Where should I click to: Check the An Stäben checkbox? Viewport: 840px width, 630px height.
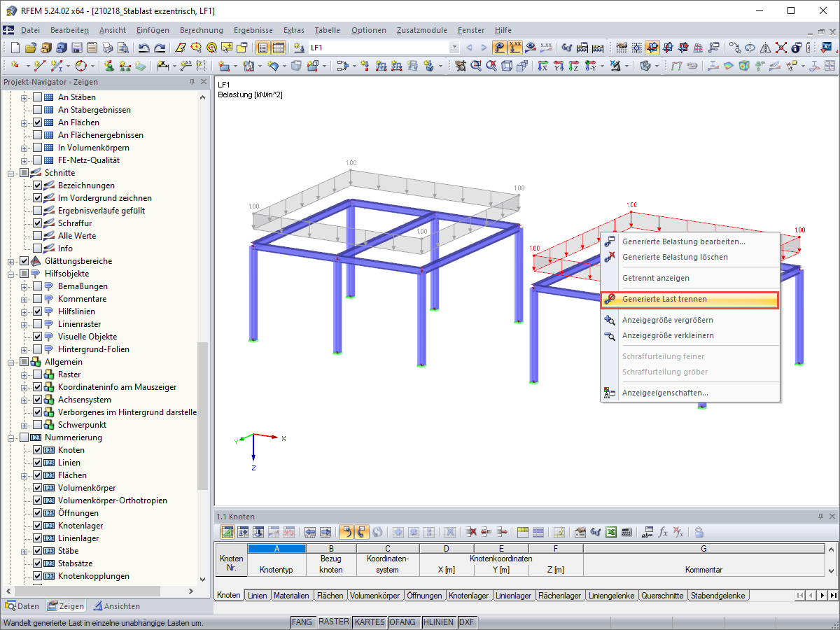pos(38,97)
